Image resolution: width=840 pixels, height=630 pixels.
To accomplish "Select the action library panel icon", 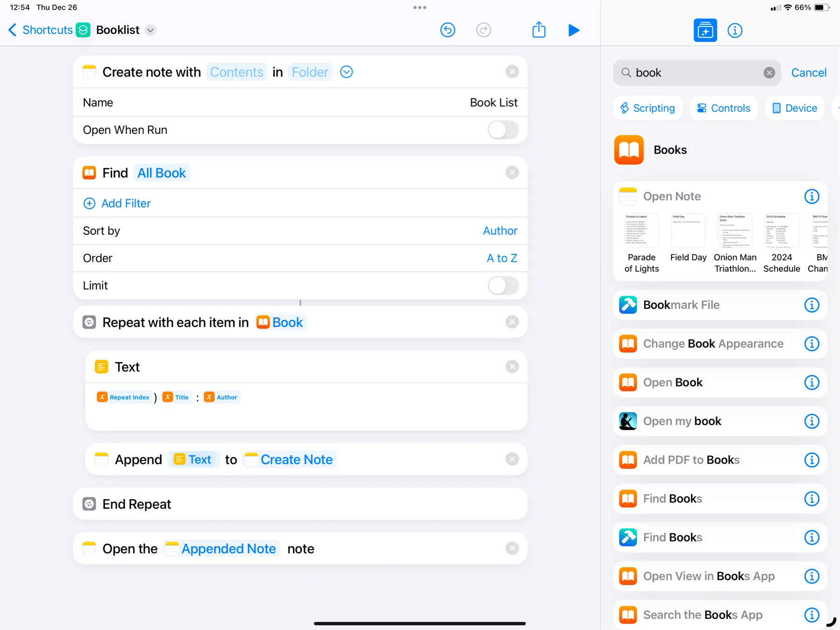I will point(705,31).
